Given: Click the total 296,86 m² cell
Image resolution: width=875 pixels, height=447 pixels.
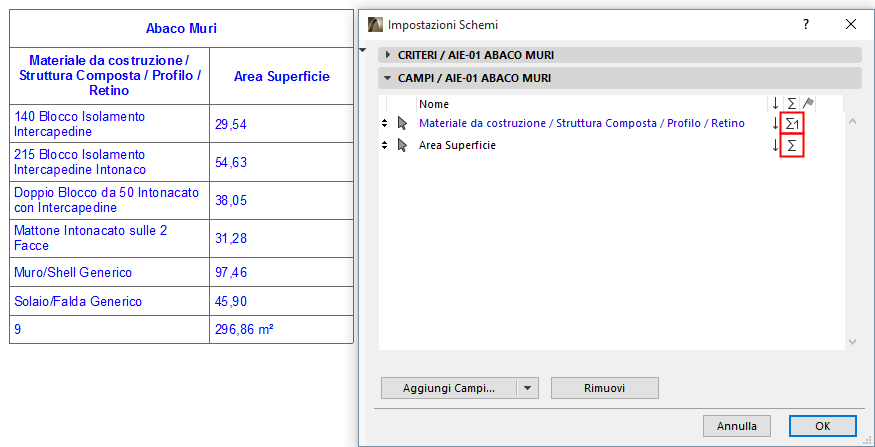Looking at the screenshot, I should coord(282,329).
